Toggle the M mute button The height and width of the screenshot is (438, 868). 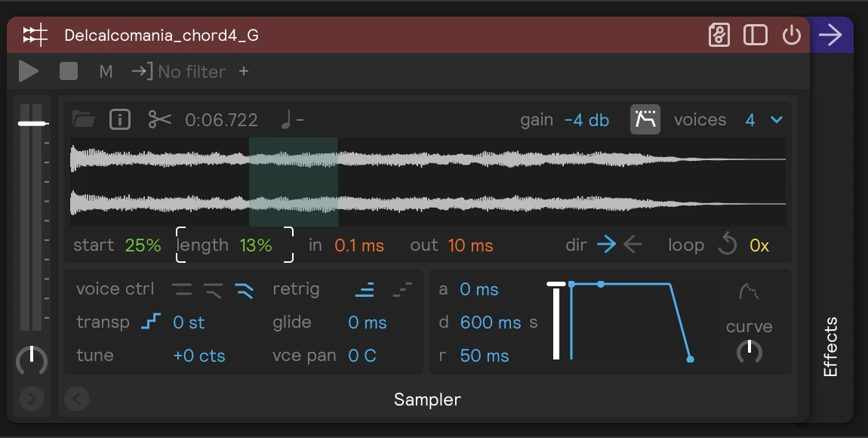click(x=106, y=72)
